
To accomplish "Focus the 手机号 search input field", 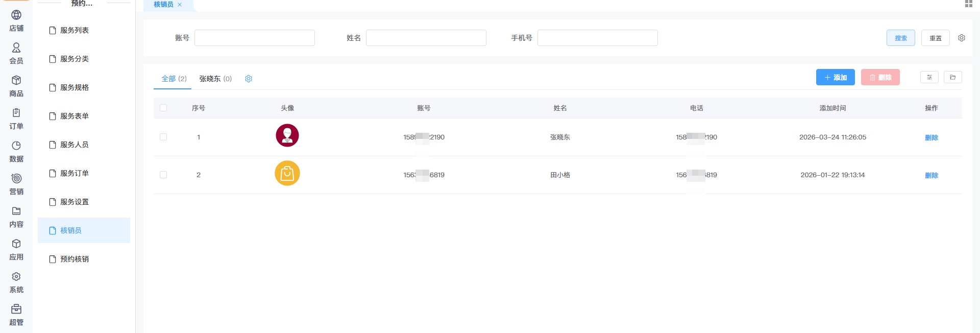I will (598, 38).
